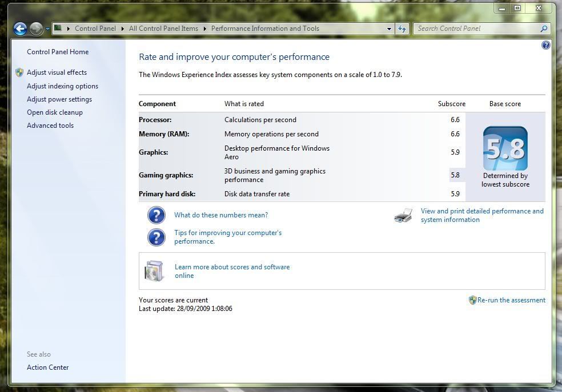Viewport: 562px width, 392px height.
Task: Open the recent pages dropdown beside Forward
Action: pos(47,29)
